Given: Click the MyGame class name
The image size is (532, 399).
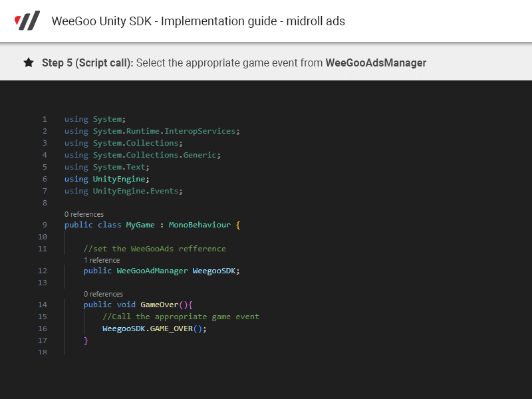Looking at the screenshot, I should [x=140, y=225].
